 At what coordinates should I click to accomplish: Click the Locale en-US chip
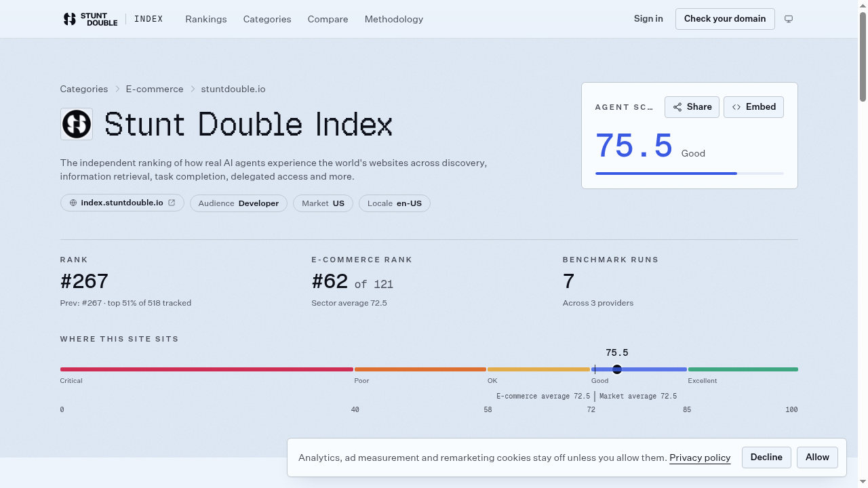[395, 203]
